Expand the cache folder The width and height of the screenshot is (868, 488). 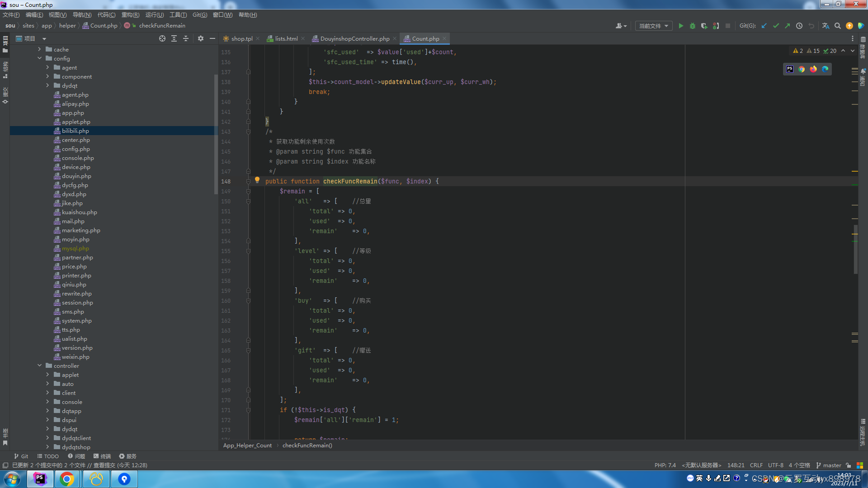coord(39,49)
